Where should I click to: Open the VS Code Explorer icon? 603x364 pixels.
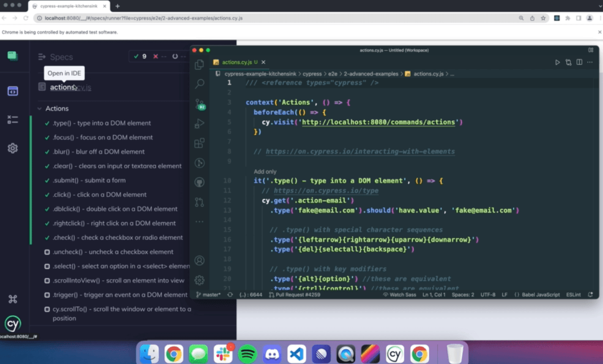click(199, 64)
